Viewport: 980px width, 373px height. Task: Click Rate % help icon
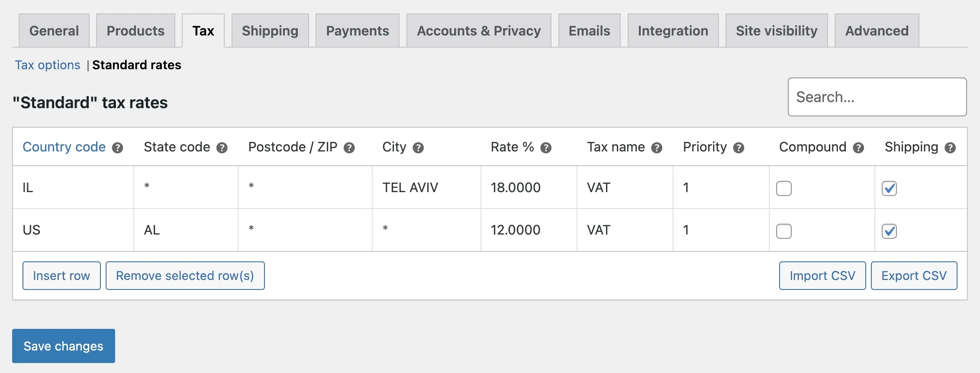[546, 148]
